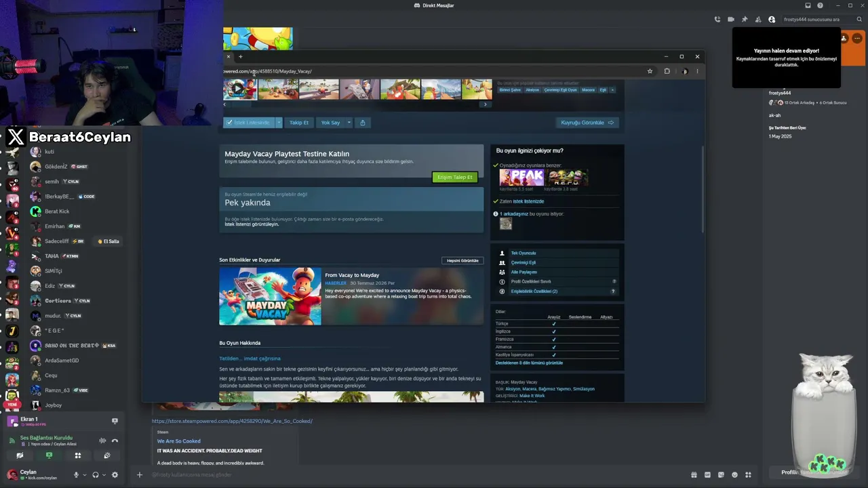
Task: Click the friend icon on frostys444 profile
Action: [x=844, y=39]
